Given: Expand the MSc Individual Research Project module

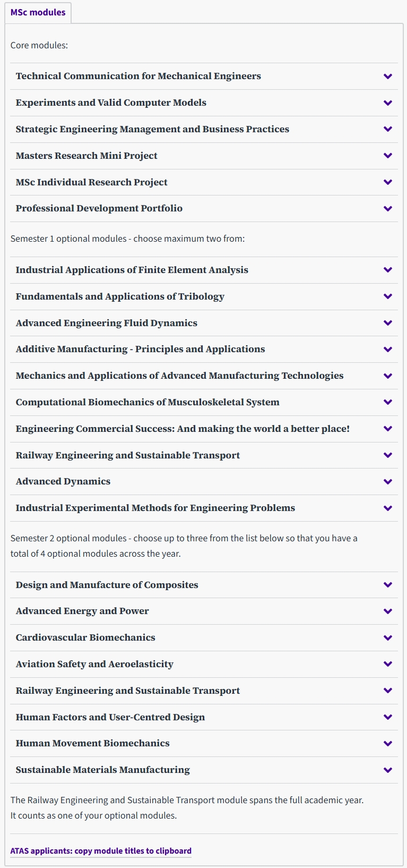Looking at the screenshot, I should [x=91, y=182].
